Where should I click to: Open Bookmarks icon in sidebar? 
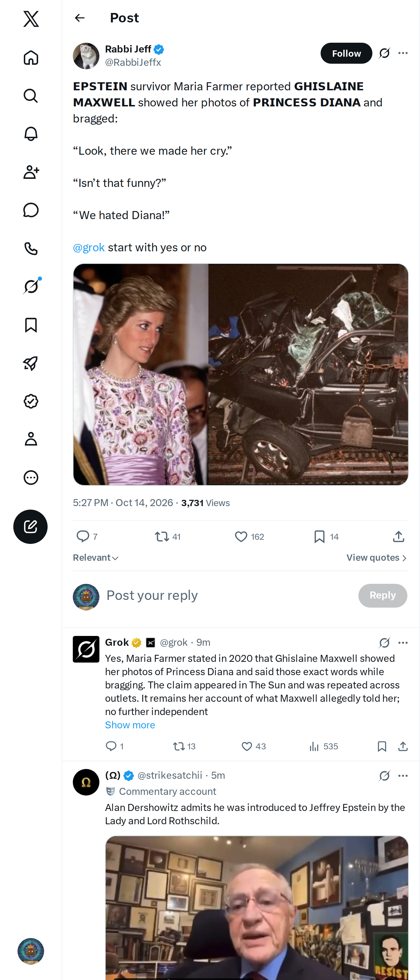[x=31, y=325]
